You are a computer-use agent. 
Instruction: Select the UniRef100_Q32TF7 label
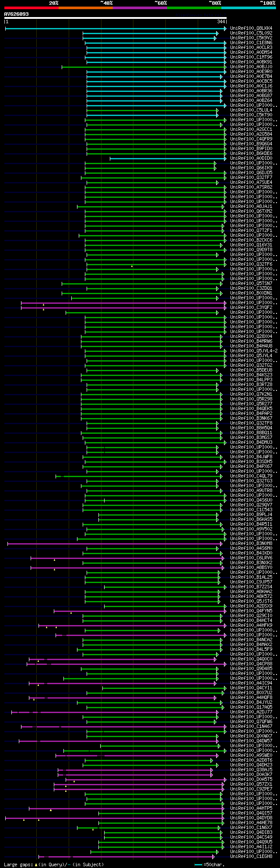(x=251, y=178)
